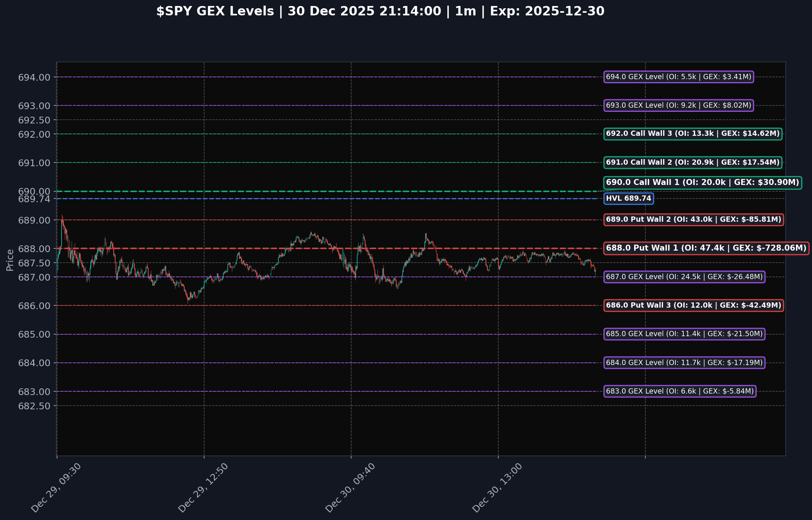Select the 690.0 Call Wall 1 label

702,183
